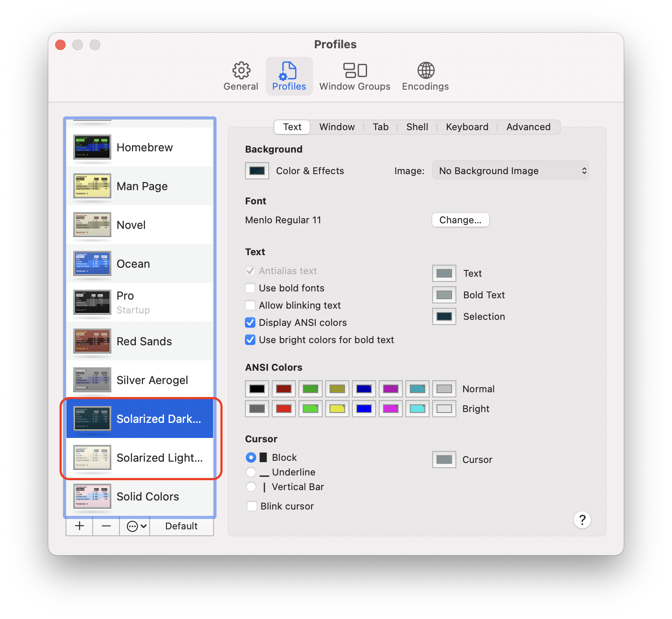Add a new profile with plus button

click(x=79, y=526)
